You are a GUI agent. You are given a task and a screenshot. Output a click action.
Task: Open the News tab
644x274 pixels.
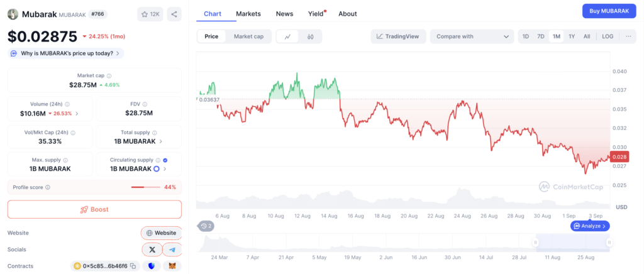[285, 14]
